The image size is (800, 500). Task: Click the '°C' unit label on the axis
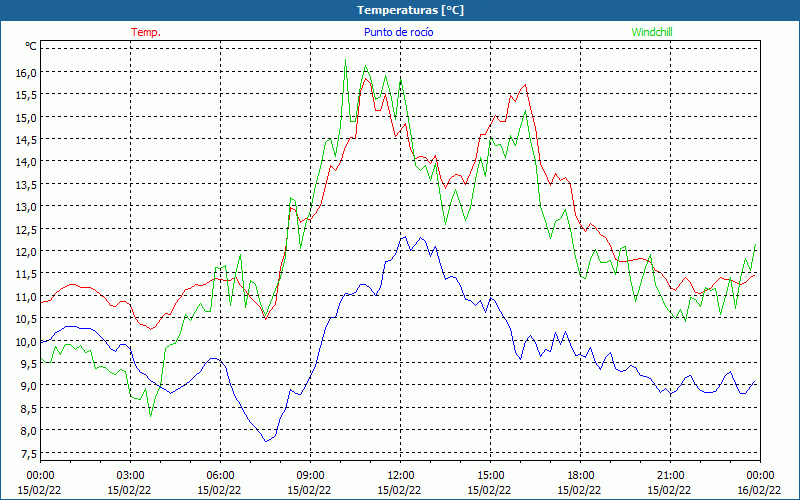point(31,46)
